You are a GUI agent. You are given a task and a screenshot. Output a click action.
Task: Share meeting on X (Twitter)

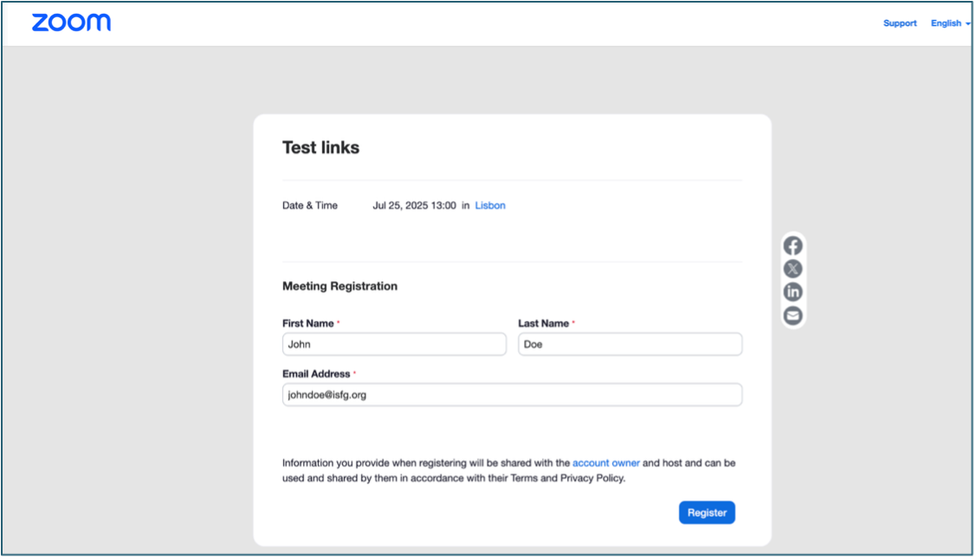792,269
